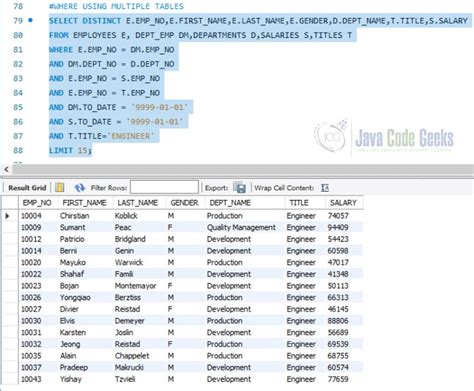Click the first name cell Shahaf
This screenshot has height=391, width=474.
tap(72, 274)
